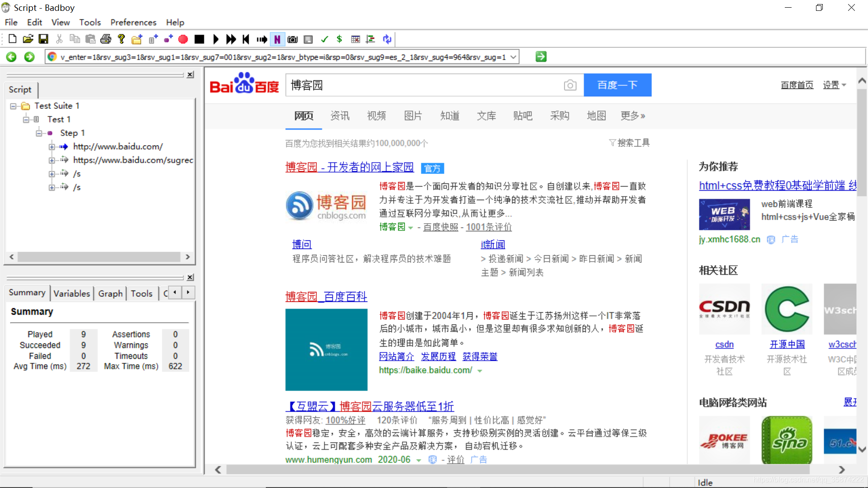The image size is (868, 488).
Task: Open the URL address dropdown arrow
Action: pyautogui.click(x=513, y=57)
